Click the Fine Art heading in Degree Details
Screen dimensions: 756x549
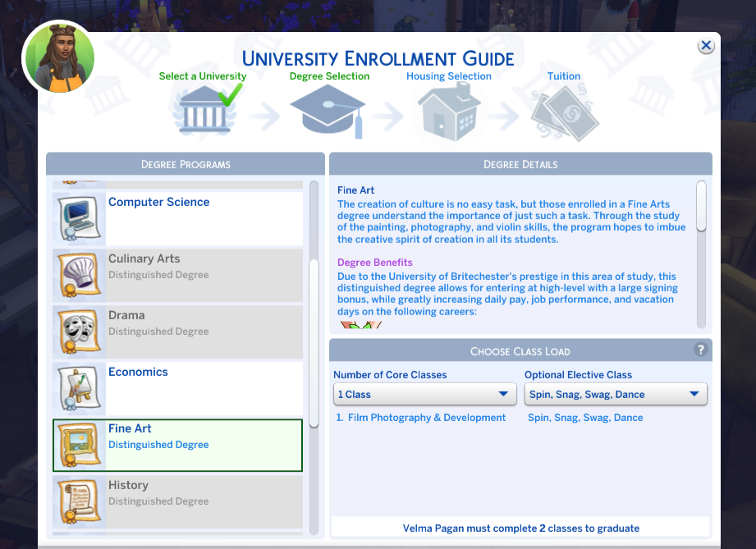pos(355,190)
